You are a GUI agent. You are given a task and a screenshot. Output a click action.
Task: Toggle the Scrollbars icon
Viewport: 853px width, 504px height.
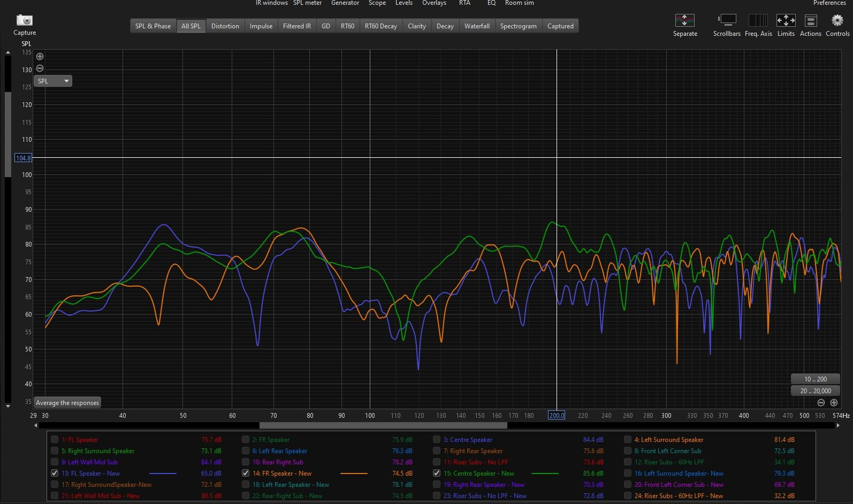tap(727, 20)
